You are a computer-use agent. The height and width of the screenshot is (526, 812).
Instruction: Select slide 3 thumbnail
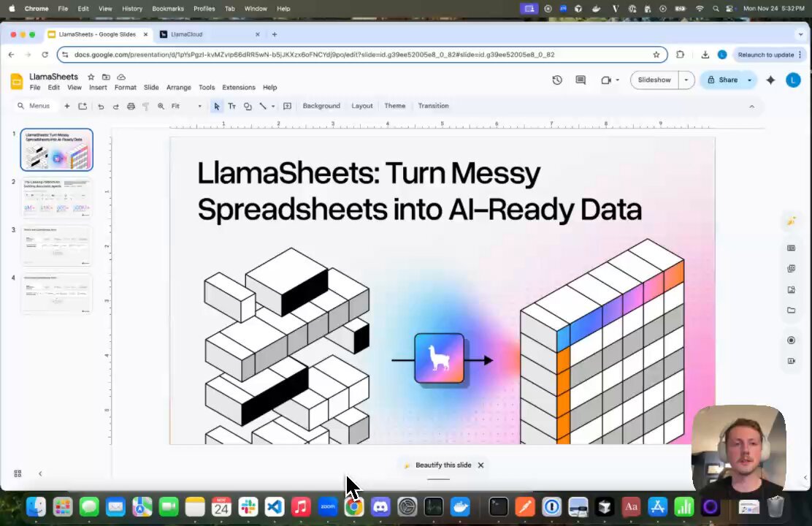[56, 245]
